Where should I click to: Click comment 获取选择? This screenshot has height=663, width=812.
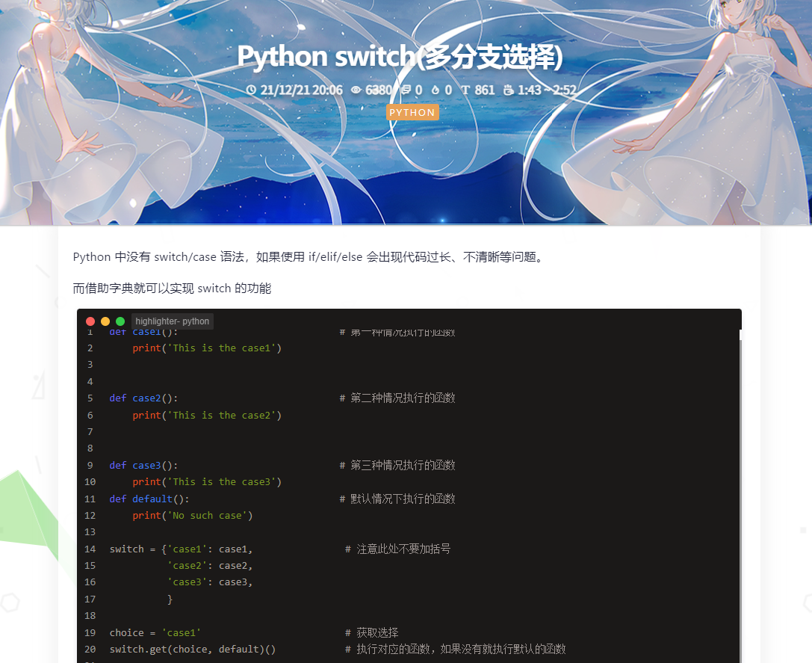(x=372, y=632)
